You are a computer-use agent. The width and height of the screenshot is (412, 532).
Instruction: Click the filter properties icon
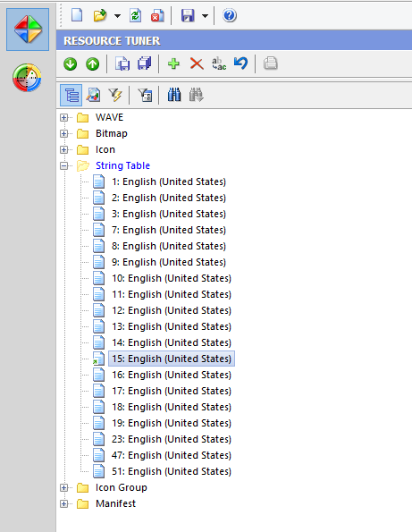[x=145, y=95]
